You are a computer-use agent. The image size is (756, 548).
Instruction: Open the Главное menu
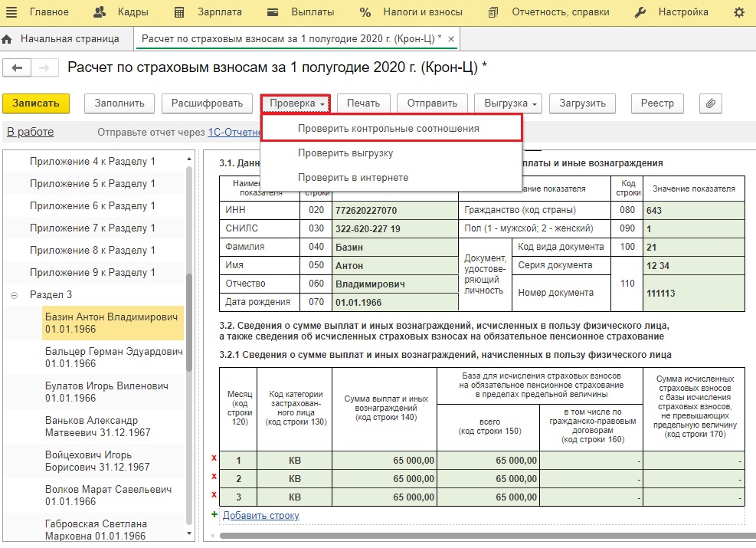pos(49,12)
